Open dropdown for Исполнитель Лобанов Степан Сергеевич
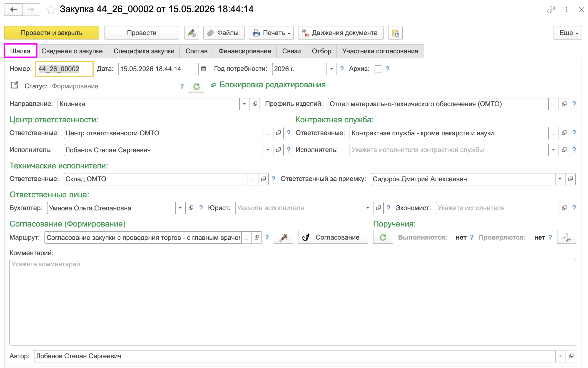This screenshot has width=588, height=368. (268, 150)
